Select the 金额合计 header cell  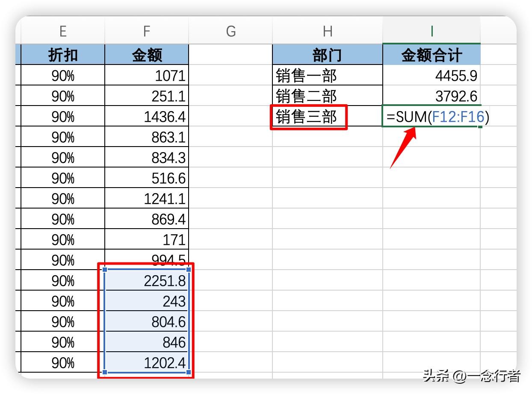click(432, 55)
